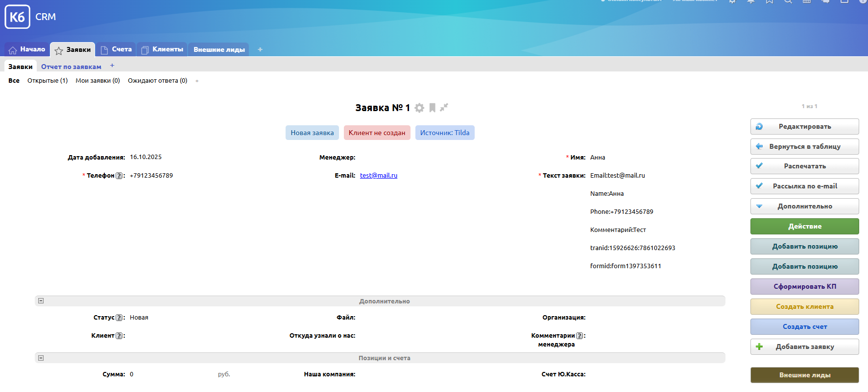Add new top-level tab with plus icon
868x392 pixels.
pos(260,49)
